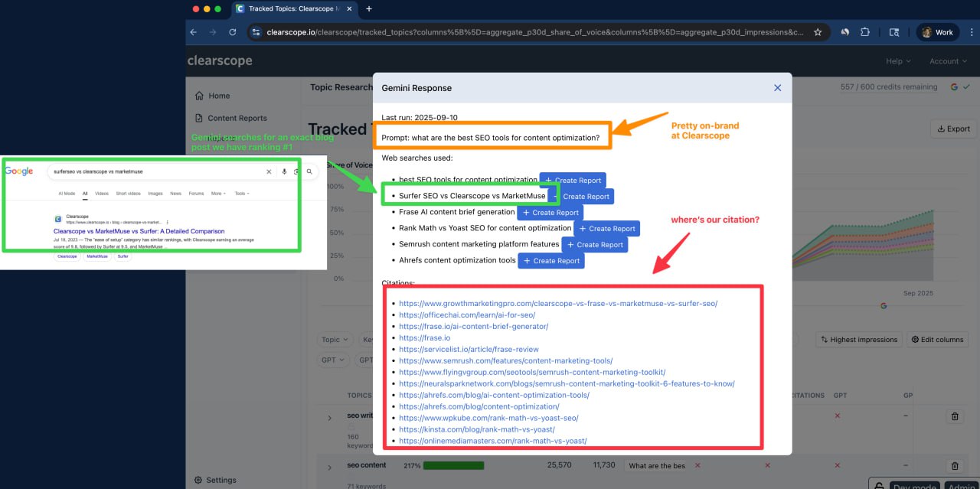980x489 pixels.
Task: Click the Google search magnifier icon
Action: (x=309, y=172)
